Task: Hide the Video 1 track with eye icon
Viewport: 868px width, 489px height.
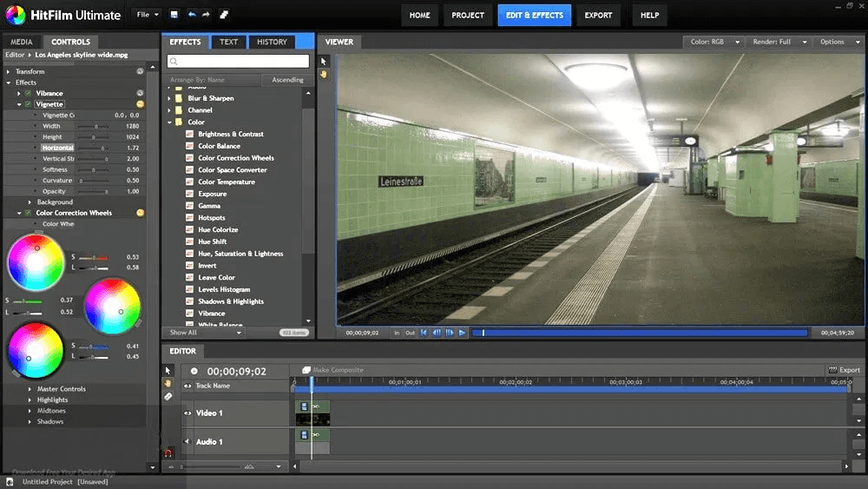Action: tap(187, 413)
